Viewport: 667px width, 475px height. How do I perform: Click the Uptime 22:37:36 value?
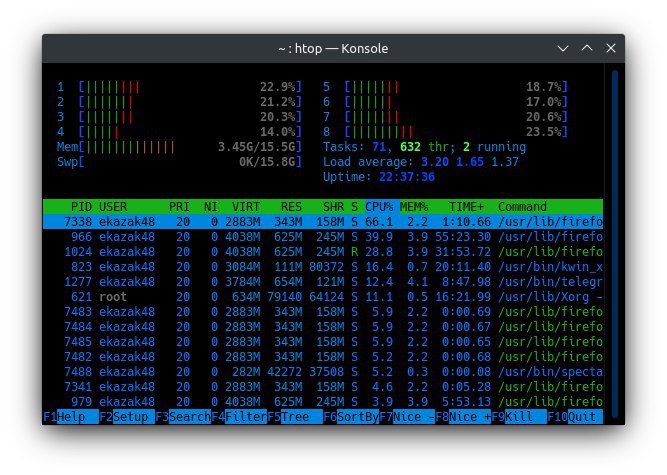coord(407,177)
